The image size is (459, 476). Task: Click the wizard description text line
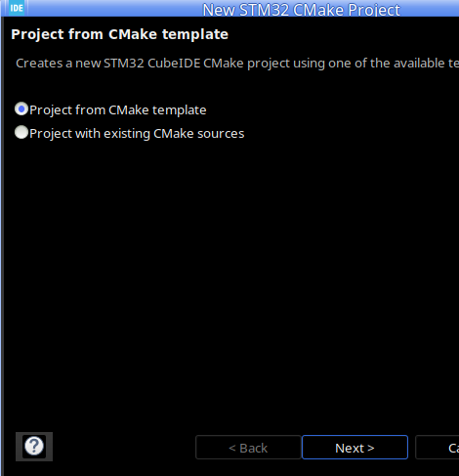coord(237,64)
